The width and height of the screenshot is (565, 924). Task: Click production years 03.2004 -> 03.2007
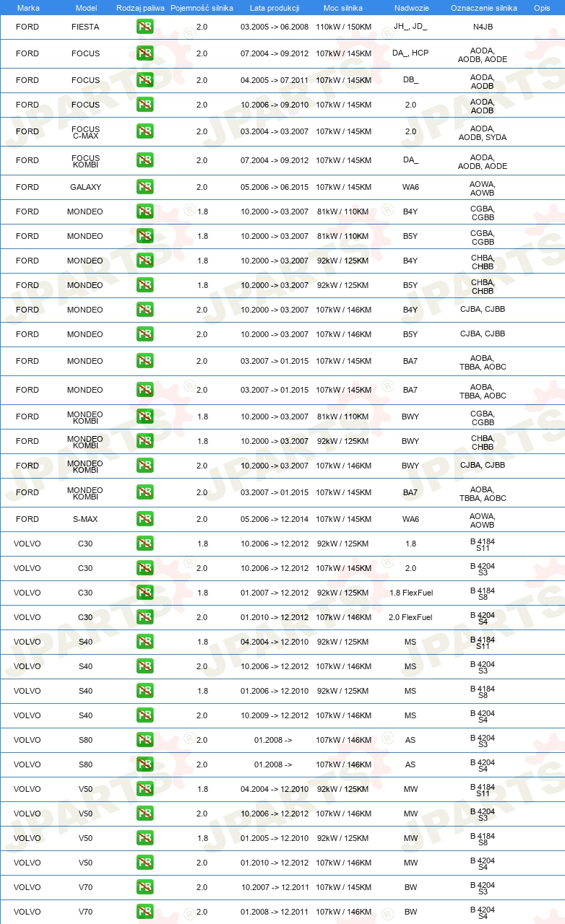click(x=275, y=131)
